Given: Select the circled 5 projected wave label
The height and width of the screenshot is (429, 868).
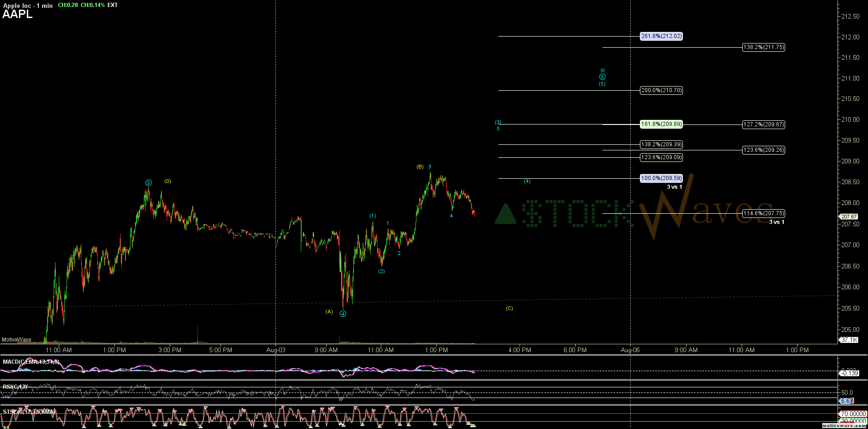Looking at the screenshot, I should tap(602, 77).
